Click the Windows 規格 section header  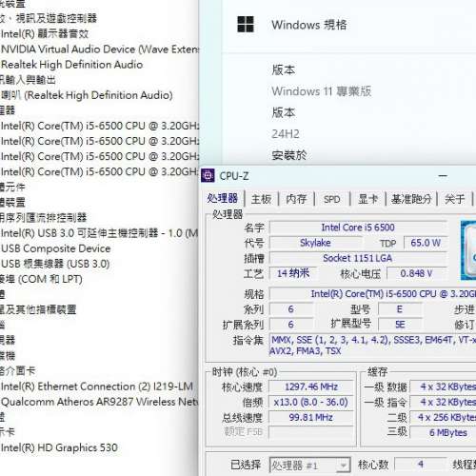point(309,25)
